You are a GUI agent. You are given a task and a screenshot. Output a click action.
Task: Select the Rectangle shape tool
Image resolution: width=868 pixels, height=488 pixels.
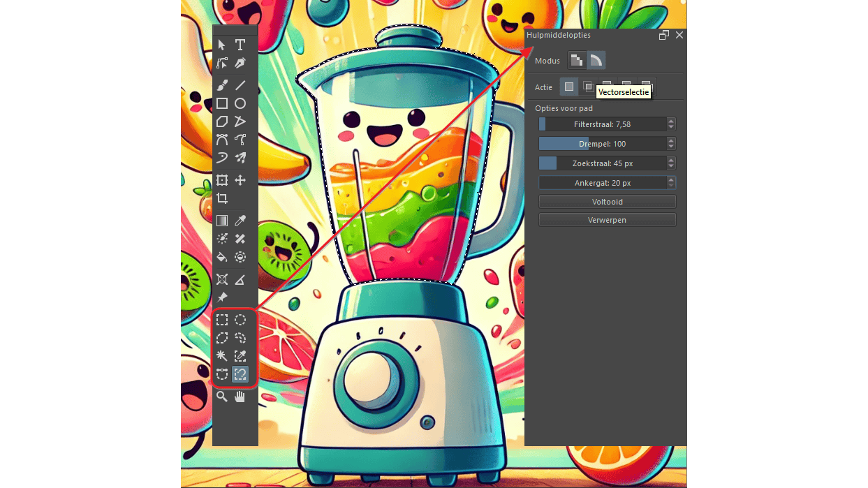pyautogui.click(x=222, y=103)
